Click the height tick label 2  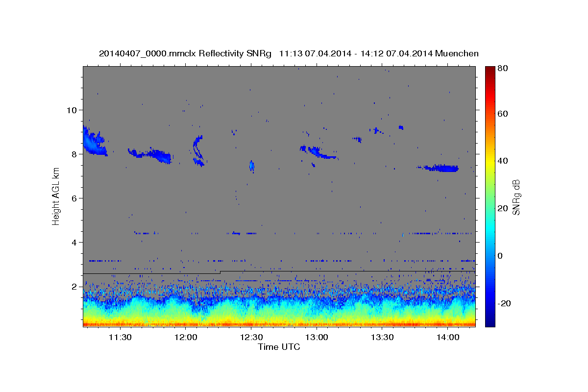(75, 286)
